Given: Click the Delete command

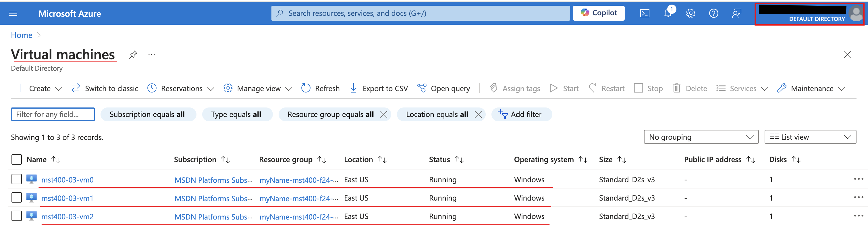Looking at the screenshot, I should pos(690,88).
